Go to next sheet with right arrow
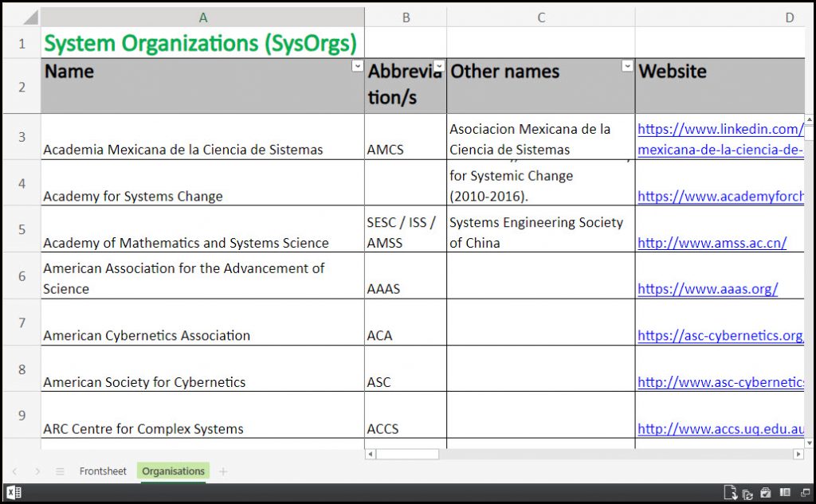Image resolution: width=816 pixels, height=504 pixels. (x=37, y=471)
